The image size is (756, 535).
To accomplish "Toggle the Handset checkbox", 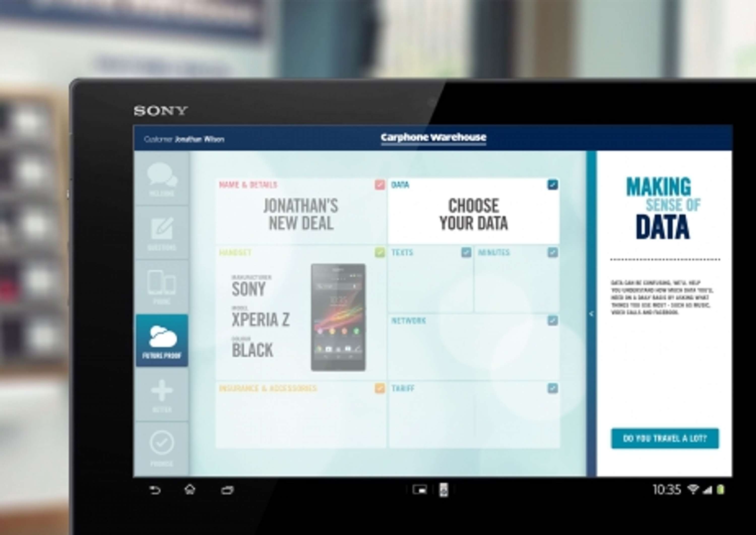I will [380, 252].
